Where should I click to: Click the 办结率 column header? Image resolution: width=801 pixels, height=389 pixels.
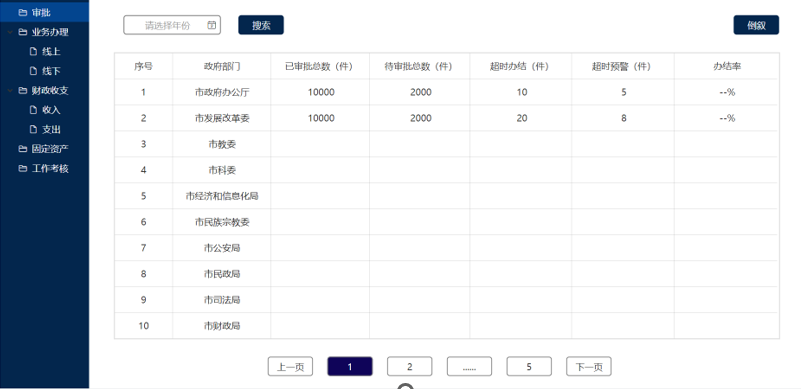[727, 66]
